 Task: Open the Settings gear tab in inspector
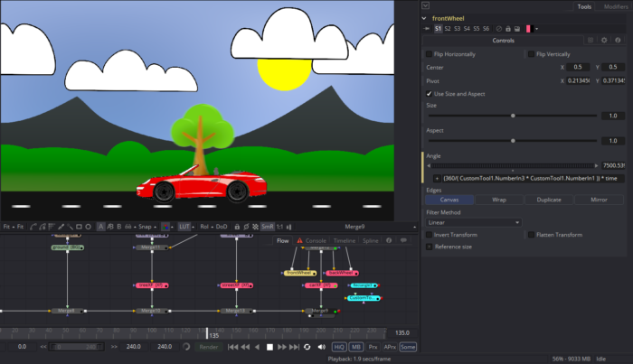pyautogui.click(x=604, y=41)
